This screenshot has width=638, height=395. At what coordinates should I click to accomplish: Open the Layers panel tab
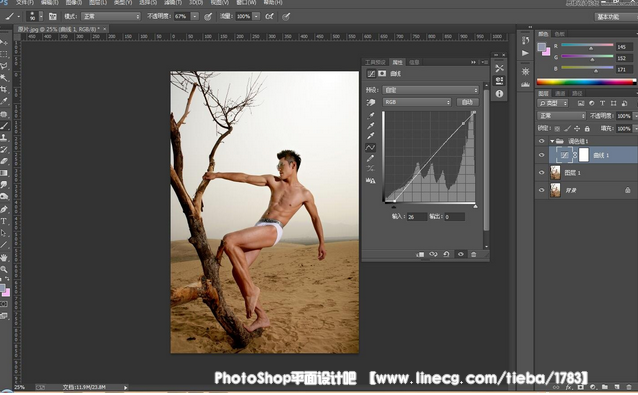click(543, 93)
